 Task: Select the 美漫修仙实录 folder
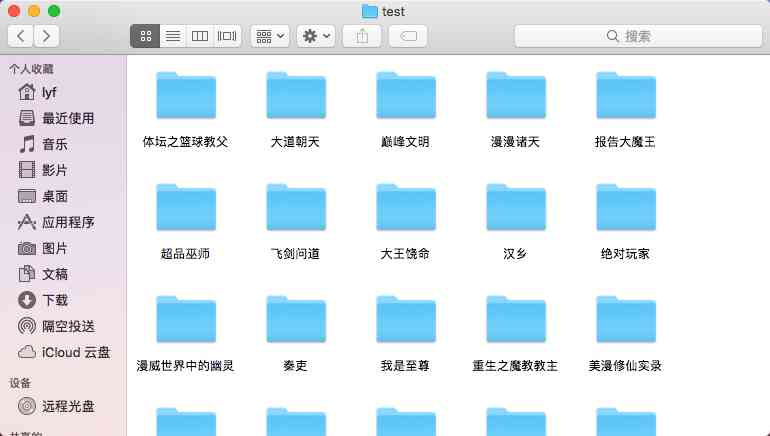point(626,320)
